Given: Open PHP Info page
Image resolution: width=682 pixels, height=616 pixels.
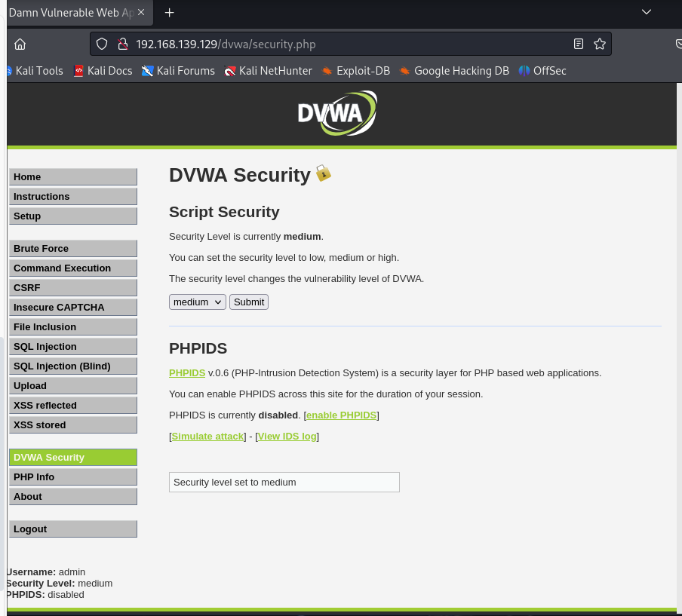Looking at the screenshot, I should click(x=73, y=477).
